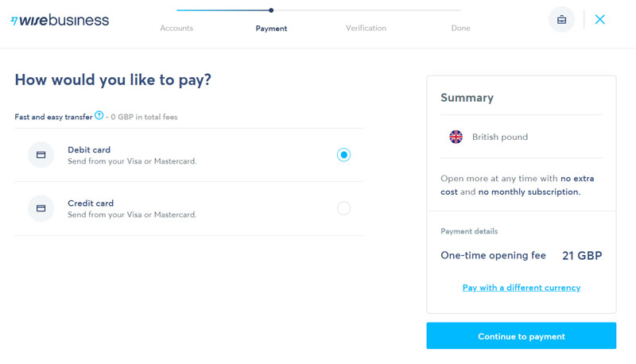Click the British pound currency row
The height and width of the screenshot is (364, 636).
coord(522,137)
